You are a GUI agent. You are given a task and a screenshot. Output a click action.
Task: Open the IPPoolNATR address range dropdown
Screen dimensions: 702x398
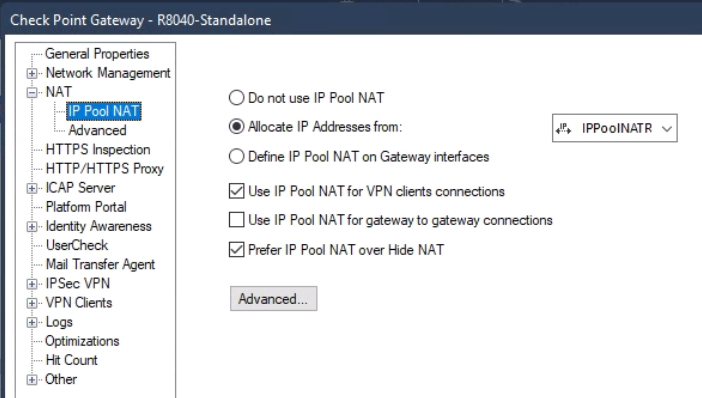(x=615, y=128)
